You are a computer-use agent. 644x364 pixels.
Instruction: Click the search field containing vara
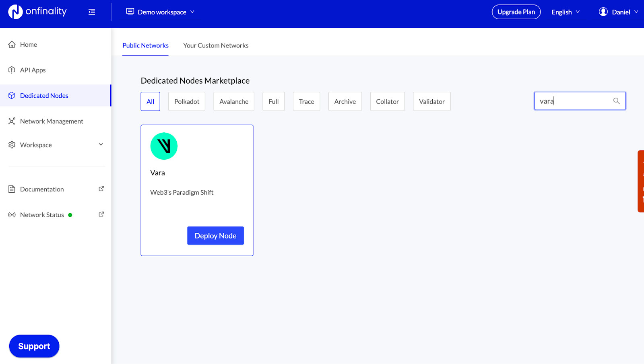(x=574, y=101)
